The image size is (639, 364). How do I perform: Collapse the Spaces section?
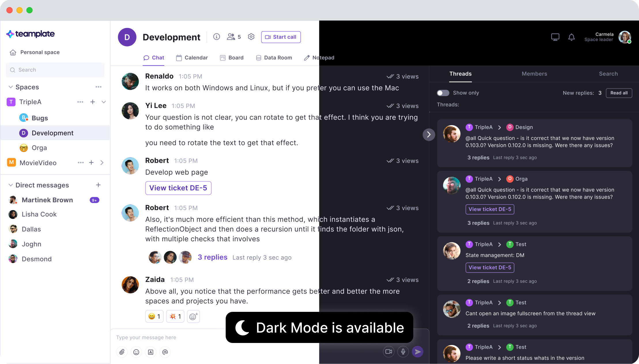(11, 87)
